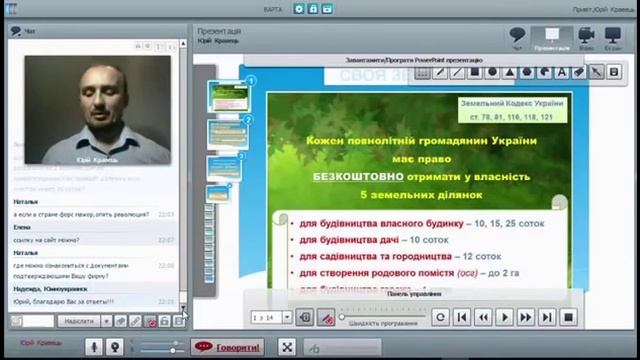Select the straight line tool
The width and height of the screenshot is (640, 360).
[x=457, y=73]
